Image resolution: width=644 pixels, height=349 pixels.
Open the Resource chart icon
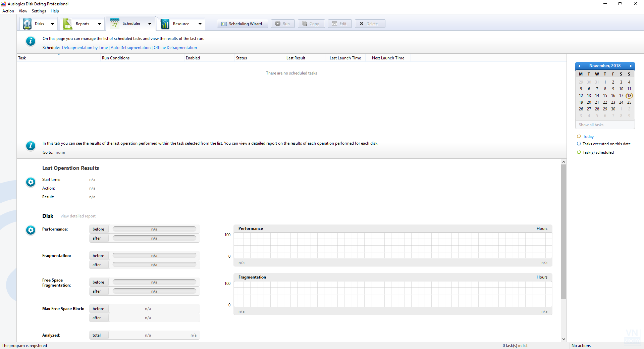coord(165,24)
